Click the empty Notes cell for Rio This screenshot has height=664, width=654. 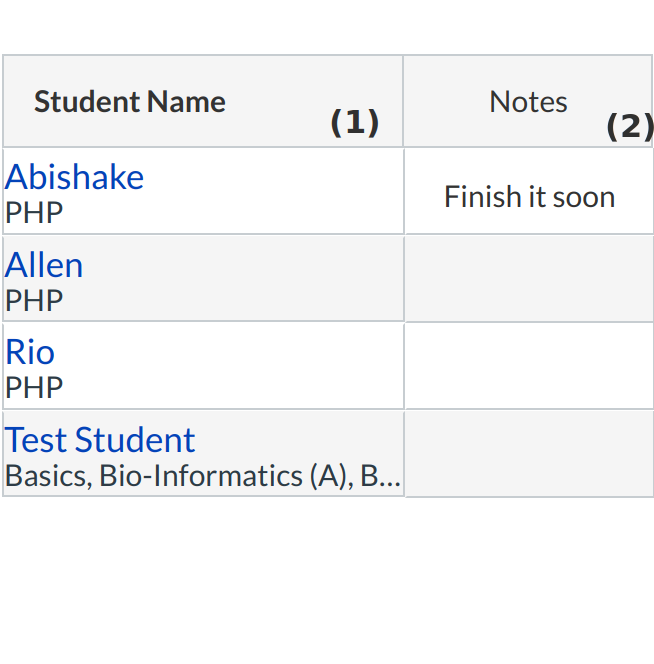tap(529, 366)
